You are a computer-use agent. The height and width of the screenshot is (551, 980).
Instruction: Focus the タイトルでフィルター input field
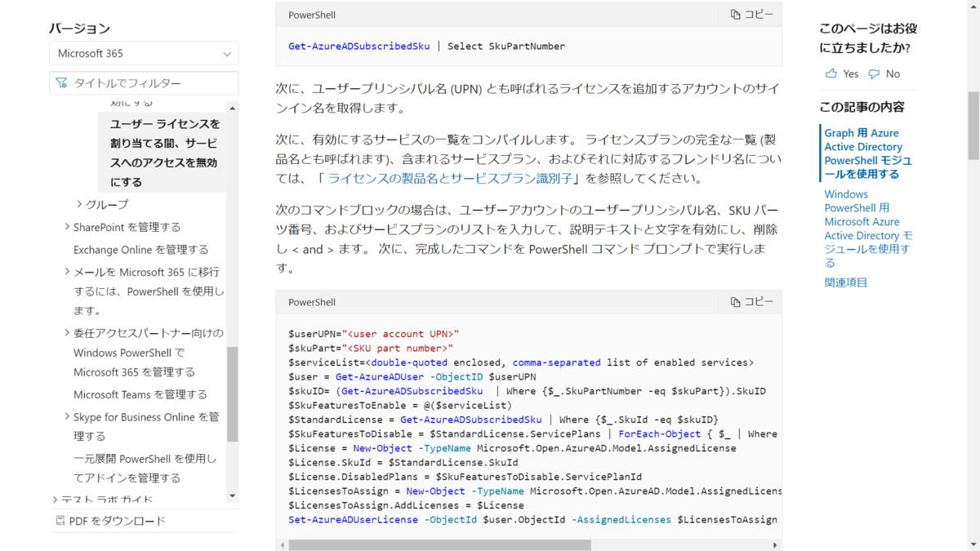click(x=144, y=83)
